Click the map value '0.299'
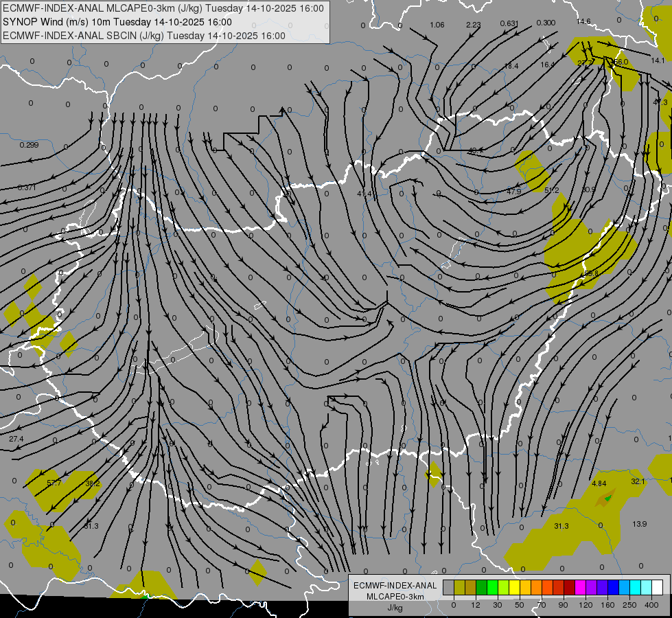Image resolution: width=672 pixels, height=618 pixels. pyautogui.click(x=29, y=145)
